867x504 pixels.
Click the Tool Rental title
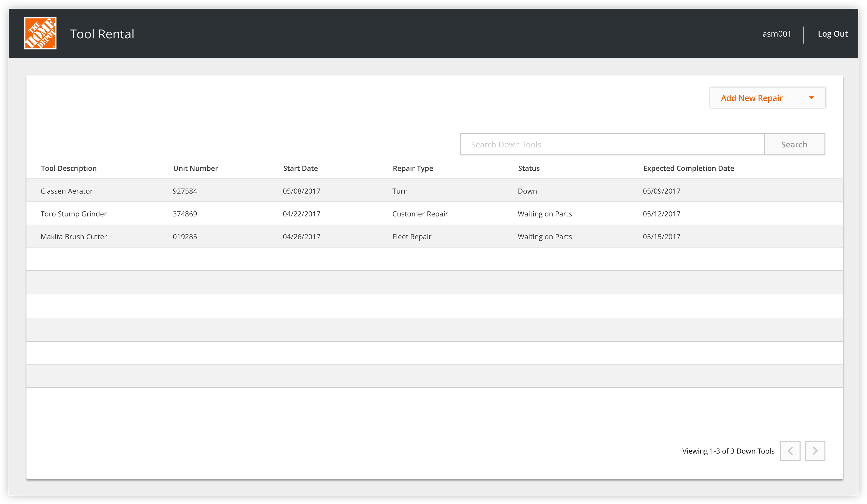pyautogui.click(x=102, y=34)
